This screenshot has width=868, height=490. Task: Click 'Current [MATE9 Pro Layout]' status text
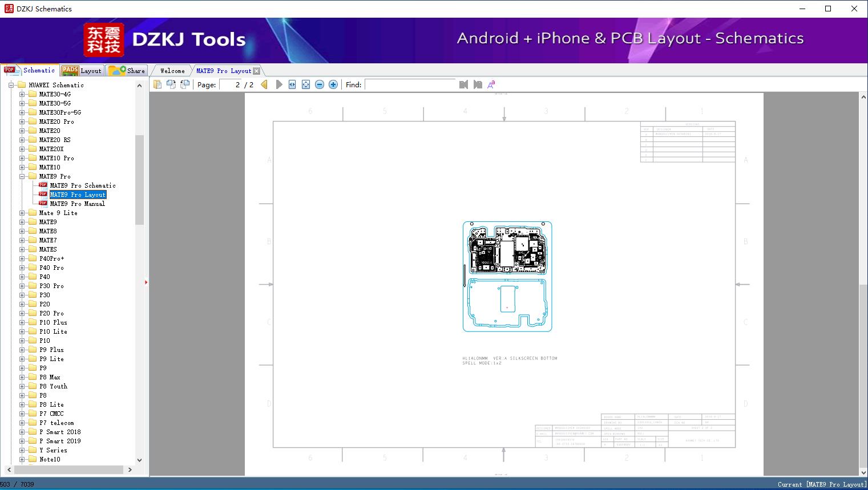point(822,484)
